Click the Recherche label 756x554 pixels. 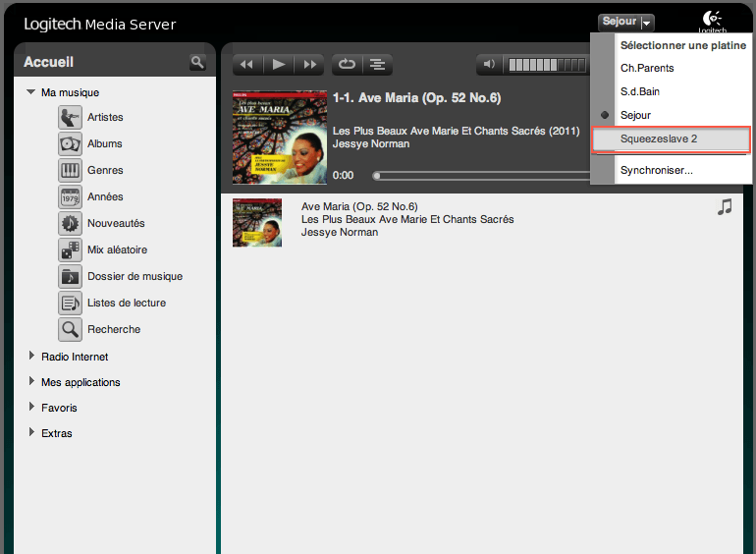click(x=114, y=329)
